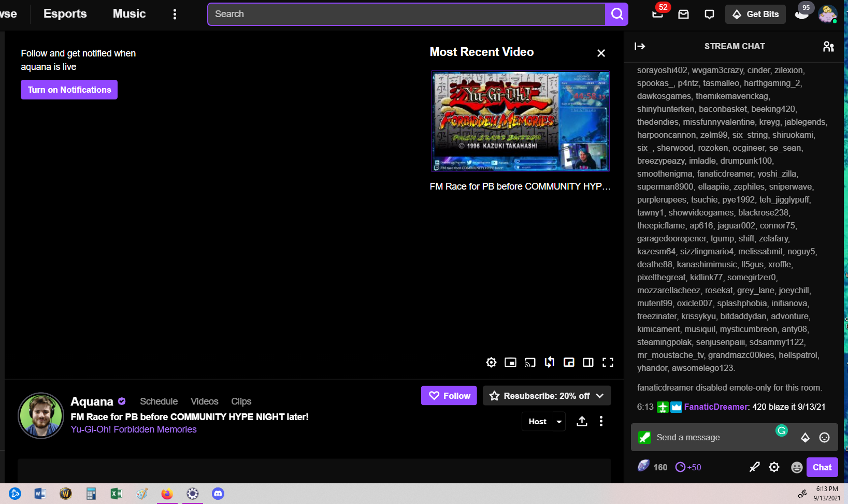Open whispers speech bubble icon
The image size is (848, 504).
[710, 15]
